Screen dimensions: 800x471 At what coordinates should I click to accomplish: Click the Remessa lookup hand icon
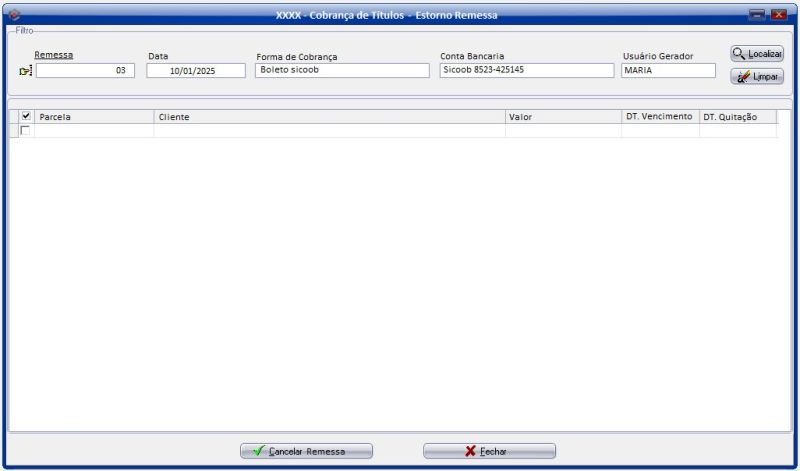pos(26,71)
